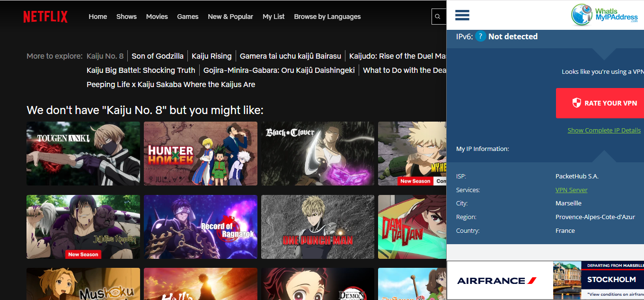Open the Hell's Paradise thumbnail
The image size is (644, 300).
201,284
